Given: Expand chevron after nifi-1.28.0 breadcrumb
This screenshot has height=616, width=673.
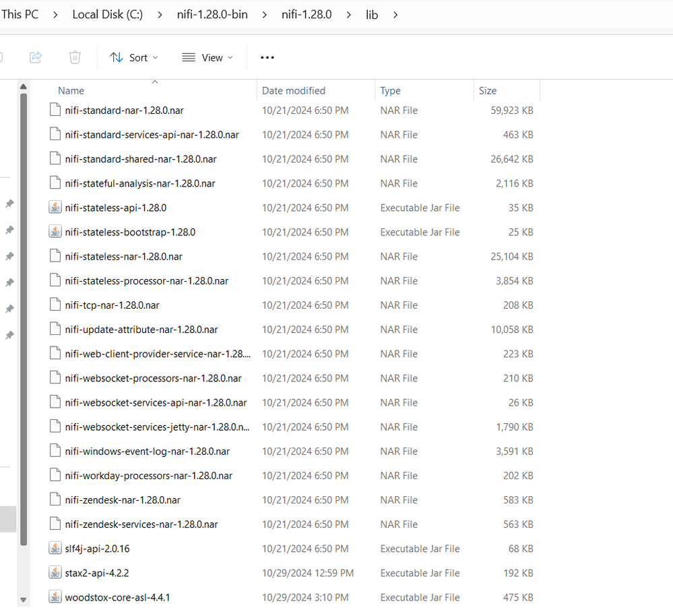Looking at the screenshot, I should click(x=348, y=15).
